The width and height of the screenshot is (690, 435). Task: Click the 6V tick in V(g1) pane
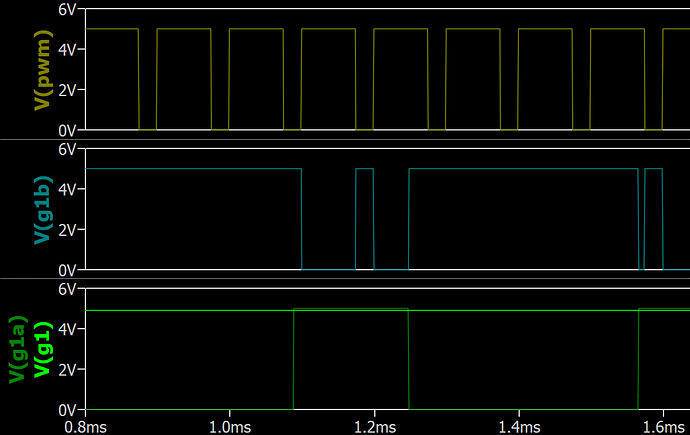pos(68,289)
